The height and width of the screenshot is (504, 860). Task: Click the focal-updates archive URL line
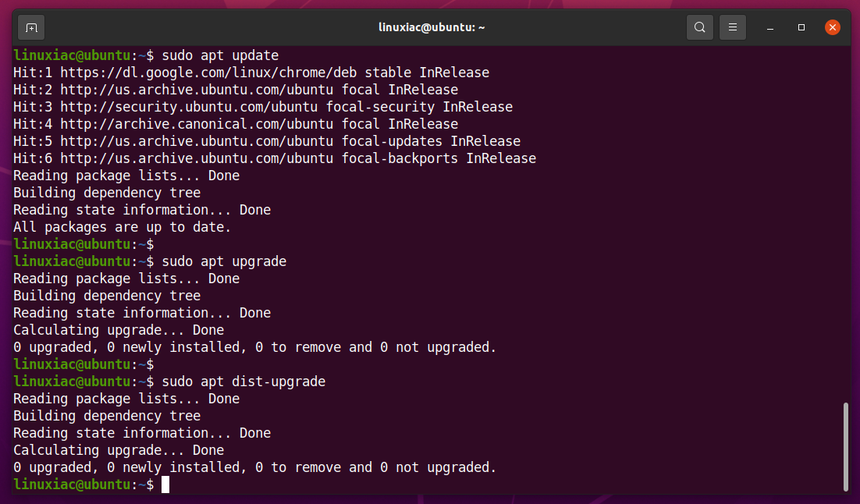click(267, 141)
